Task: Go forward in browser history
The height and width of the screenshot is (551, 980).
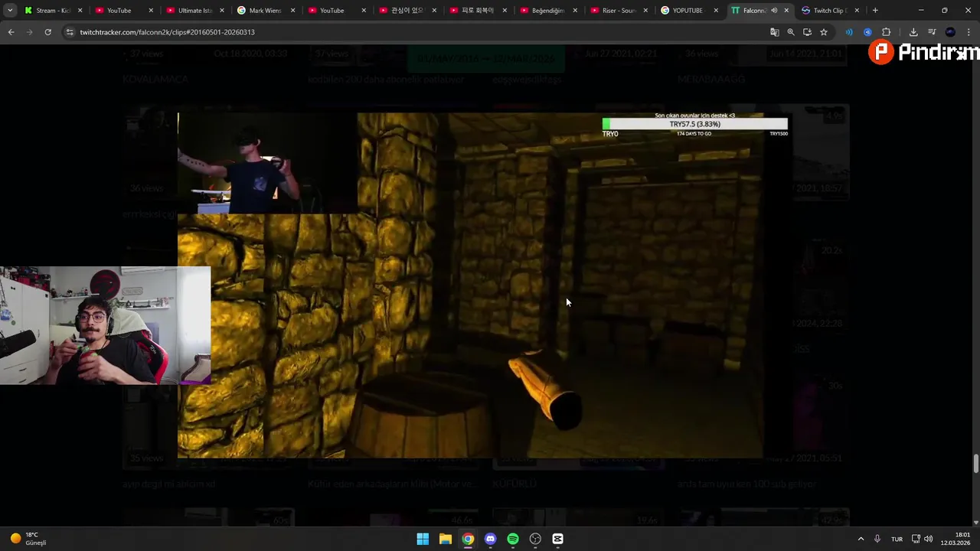Action: click(x=29, y=32)
